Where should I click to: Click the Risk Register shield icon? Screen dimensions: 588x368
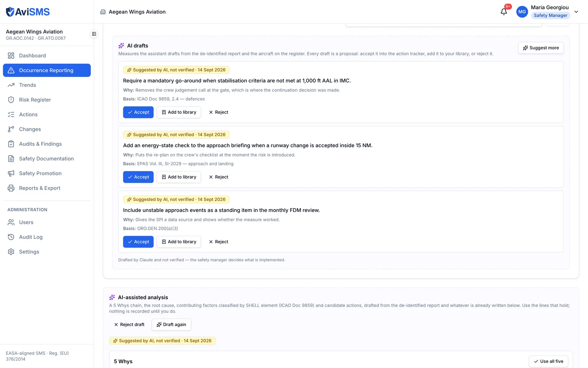click(11, 100)
